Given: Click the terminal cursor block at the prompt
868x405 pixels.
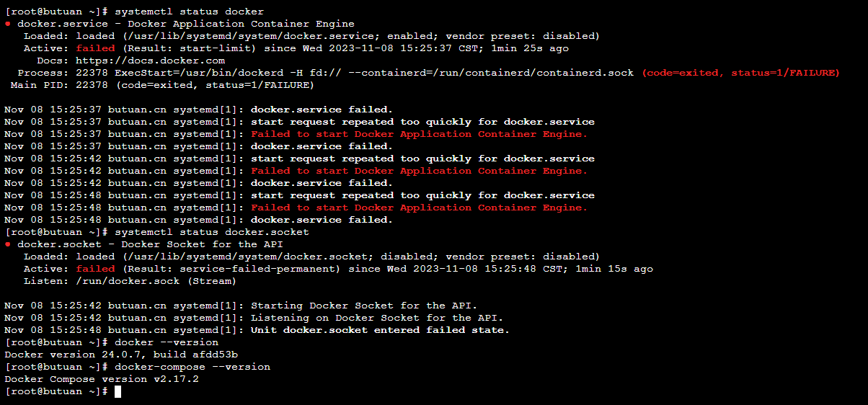Looking at the screenshot, I should [118, 391].
